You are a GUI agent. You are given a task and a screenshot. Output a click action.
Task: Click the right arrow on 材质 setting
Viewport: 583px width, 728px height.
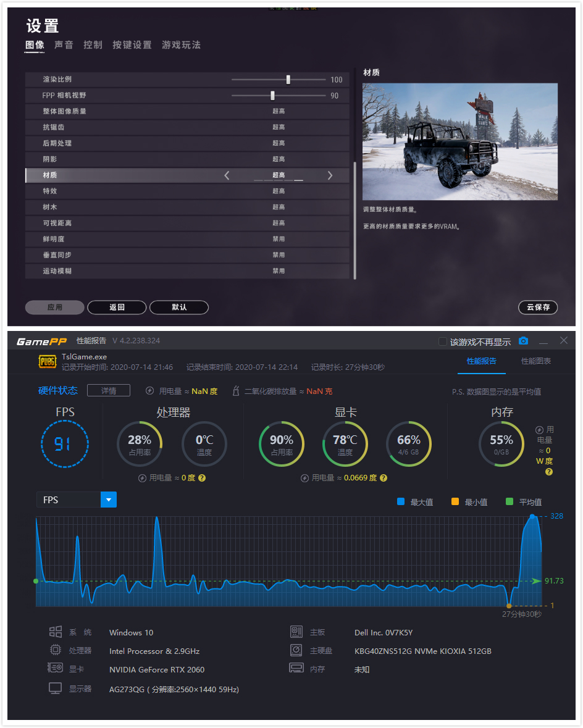pos(330,175)
